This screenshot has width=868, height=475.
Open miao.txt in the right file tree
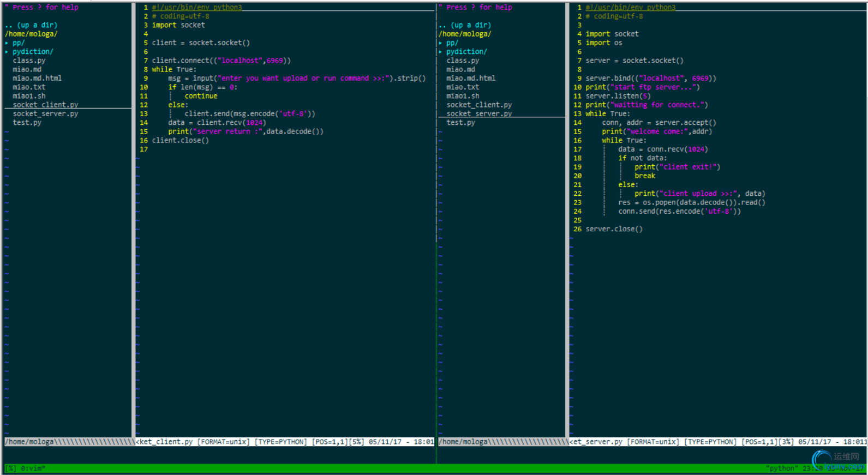[463, 87]
